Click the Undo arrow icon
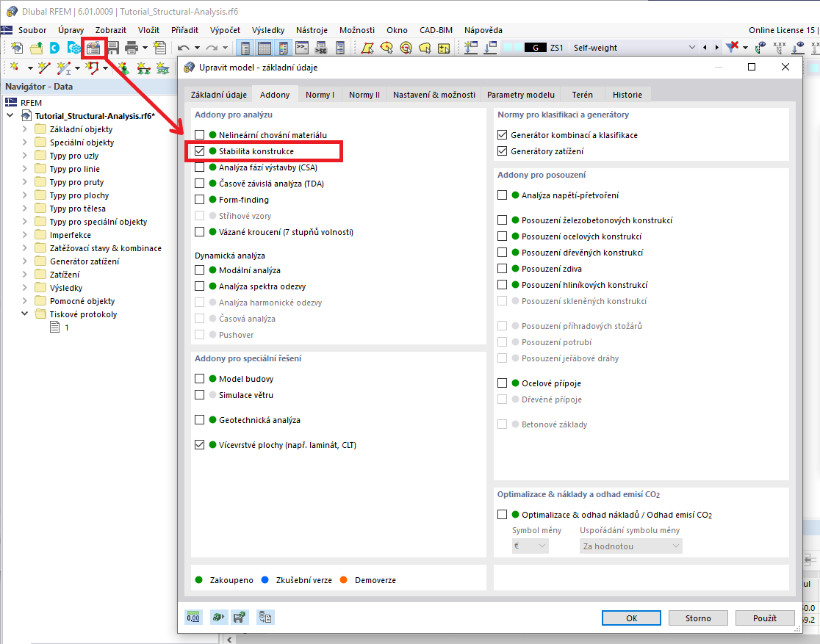Screen dimensions: 820x644 click(184, 48)
